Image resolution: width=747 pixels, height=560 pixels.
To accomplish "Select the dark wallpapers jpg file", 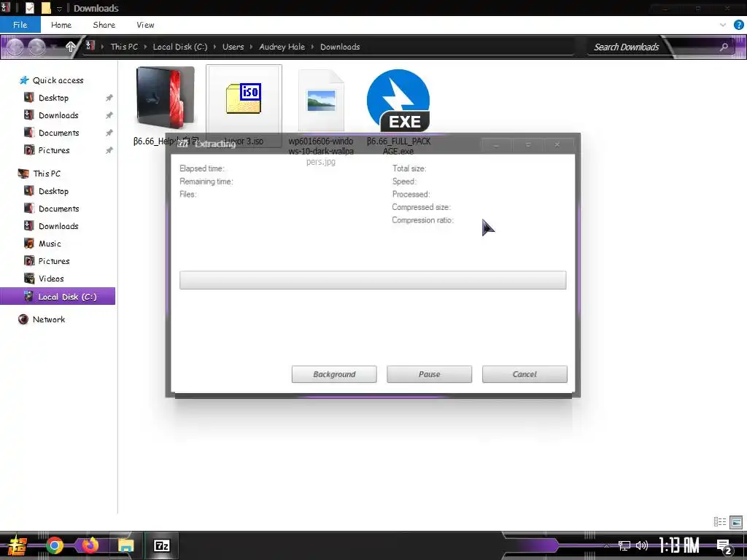I will point(321,101).
